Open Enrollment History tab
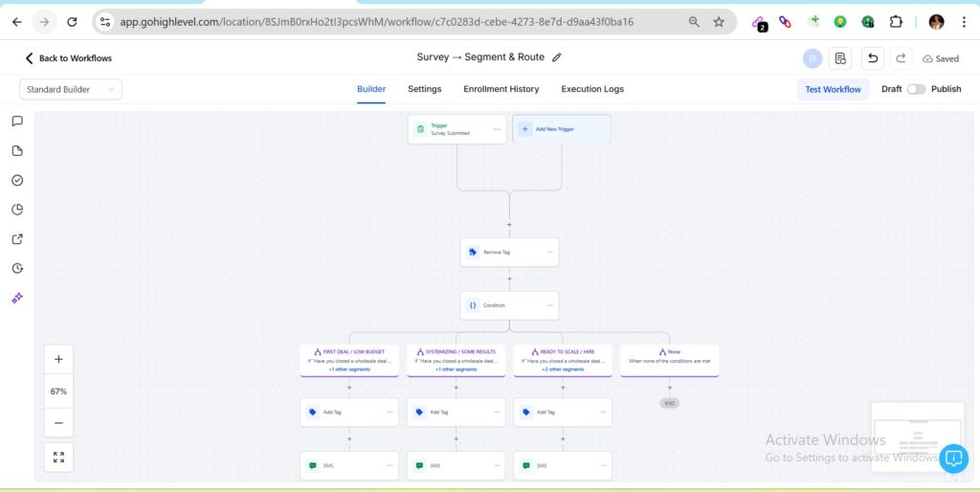 (501, 89)
